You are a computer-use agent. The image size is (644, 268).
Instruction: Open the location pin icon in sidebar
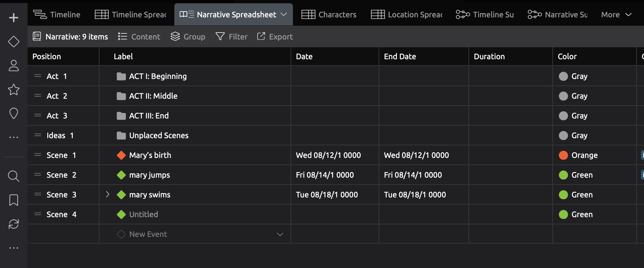point(13,113)
